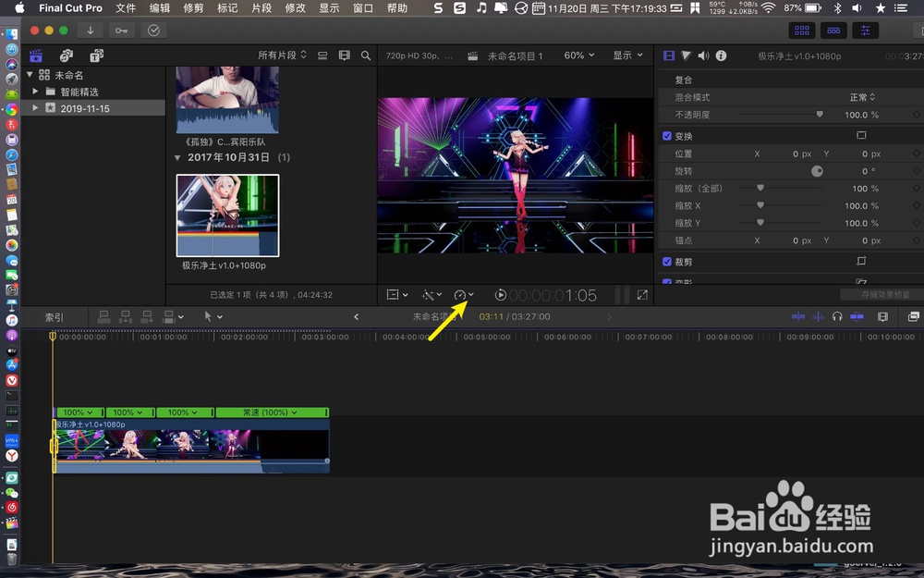Toggle snapping in the timeline
This screenshot has height=578, width=924.
857,316
